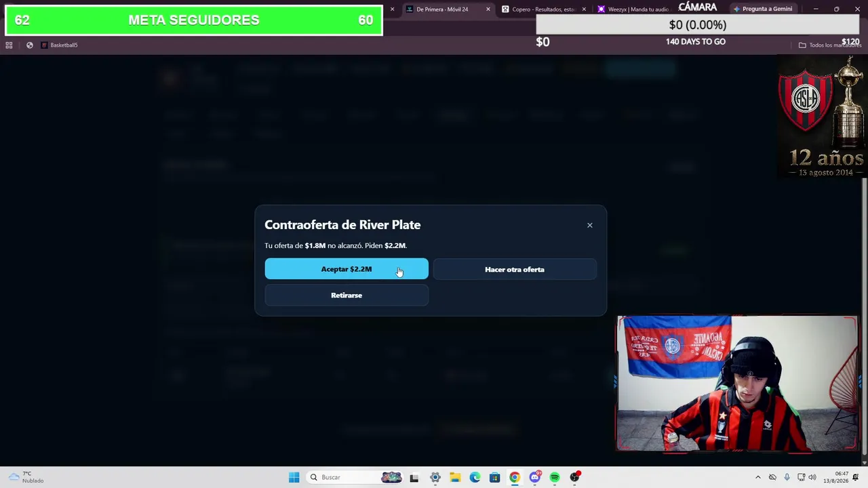Open the 'Copero - Resultados' browser tab
The width and height of the screenshot is (868, 488).
(542, 9)
